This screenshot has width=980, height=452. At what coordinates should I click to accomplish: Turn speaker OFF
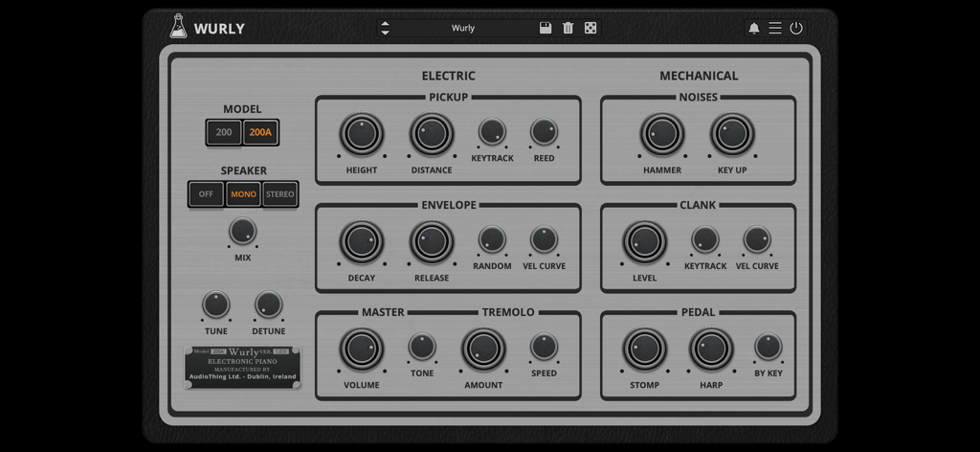(207, 194)
